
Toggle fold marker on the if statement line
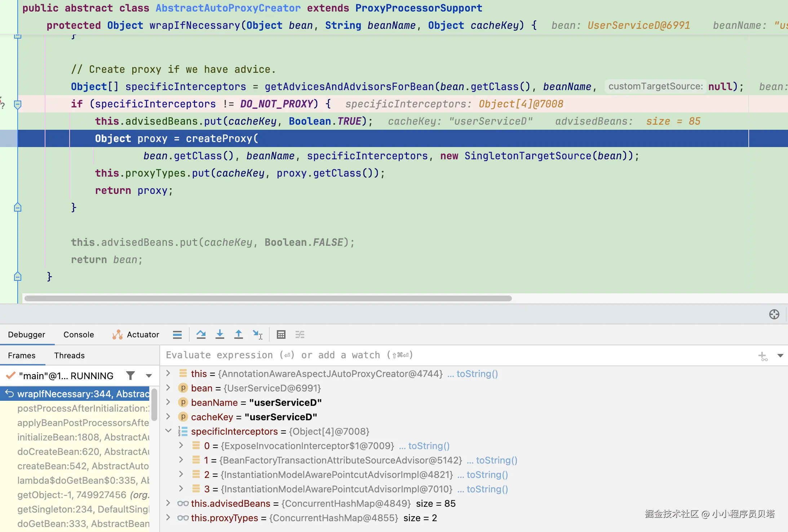pos(17,105)
